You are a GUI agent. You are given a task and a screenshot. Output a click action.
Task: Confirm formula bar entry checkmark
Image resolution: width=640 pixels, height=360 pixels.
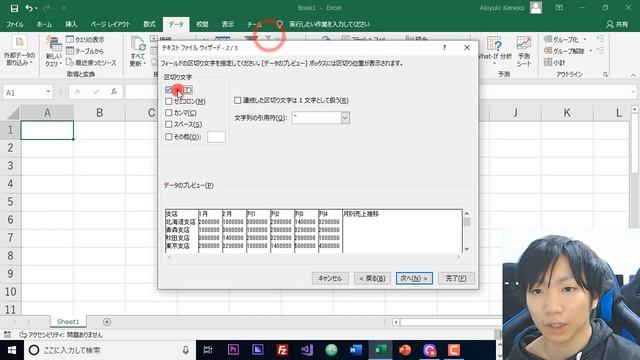pyautogui.click(x=96, y=92)
